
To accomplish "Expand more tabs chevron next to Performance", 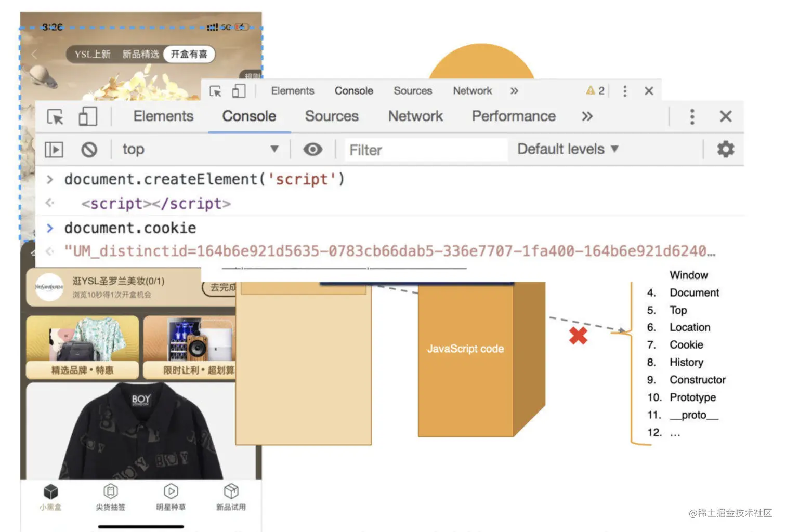I will click(587, 116).
